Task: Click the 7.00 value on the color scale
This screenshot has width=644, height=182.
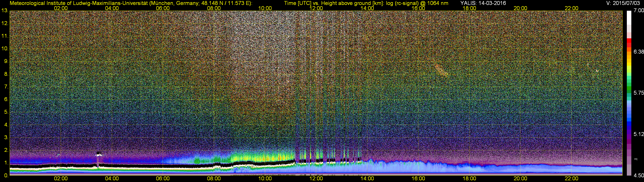Action: coord(638,10)
